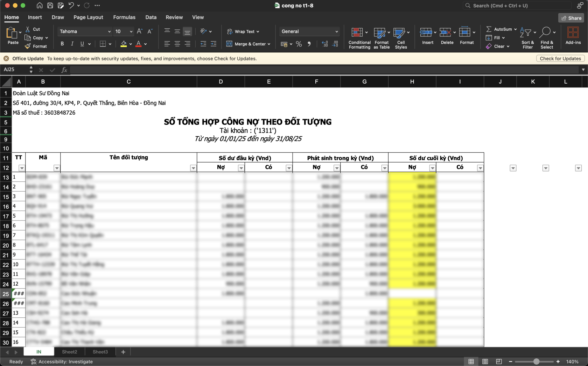Apply Format as Table

380,37
